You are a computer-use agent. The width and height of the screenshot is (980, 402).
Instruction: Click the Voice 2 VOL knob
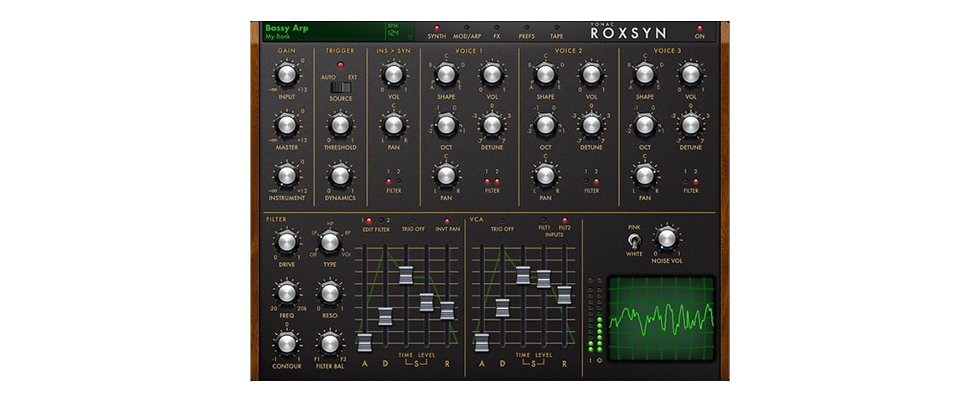[591, 75]
